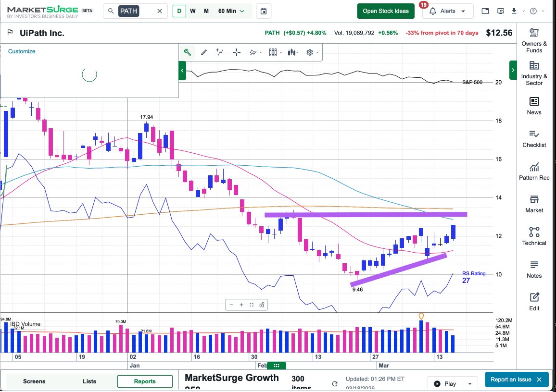
Task: Open Pattern Rec panel
Action: coord(534,171)
